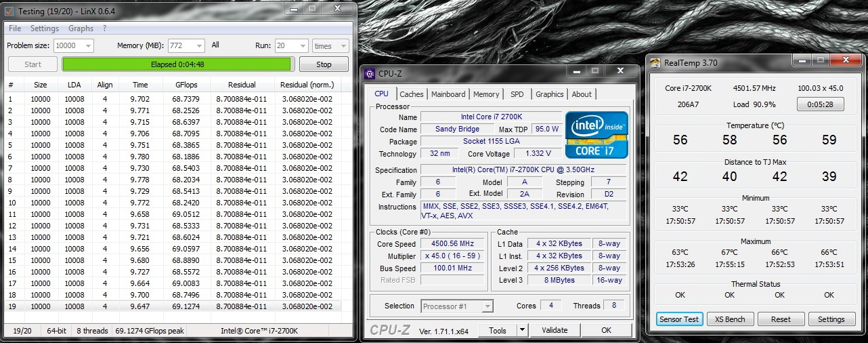Image resolution: width=868 pixels, height=343 pixels.
Task: Switch to the Graphics tab in CPU-Z
Action: click(549, 94)
